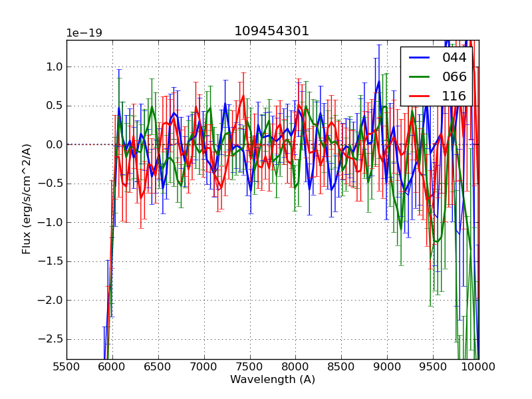
Task: Click the 6500 x-axis tick label
Action: point(158,366)
